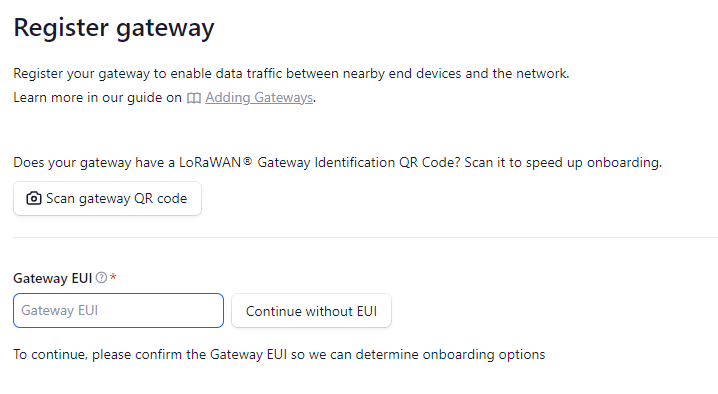
Task: Start scanning with Scan gateway QR code
Action: click(107, 198)
